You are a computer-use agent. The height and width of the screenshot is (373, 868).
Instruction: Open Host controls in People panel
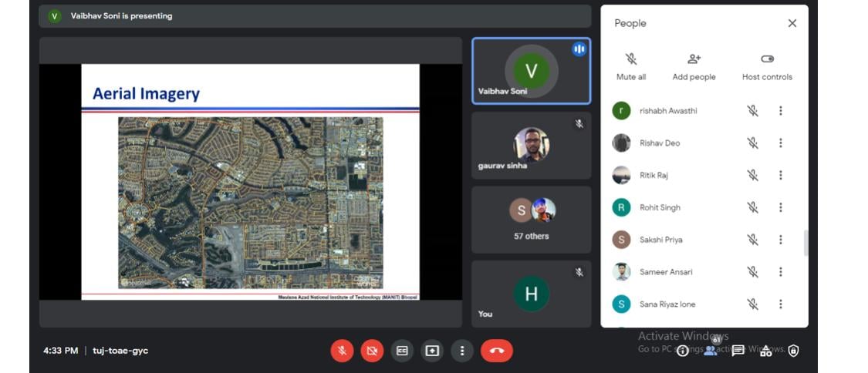pos(767,66)
